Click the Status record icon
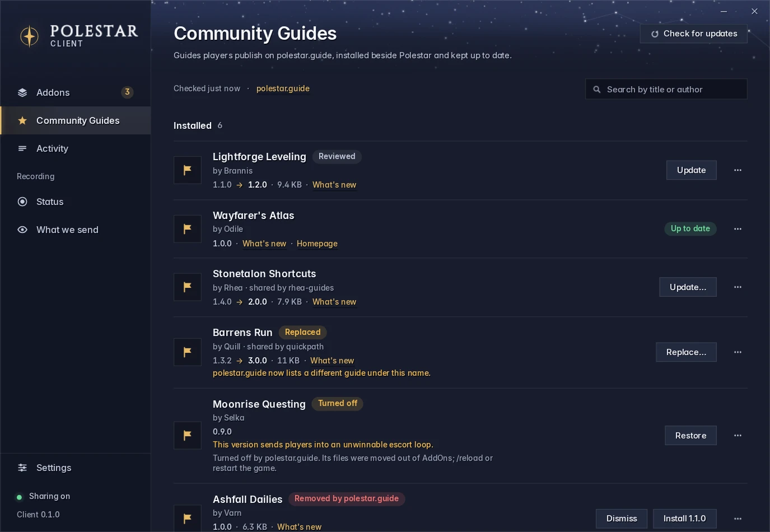This screenshot has height=532, width=770. click(22, 202)
